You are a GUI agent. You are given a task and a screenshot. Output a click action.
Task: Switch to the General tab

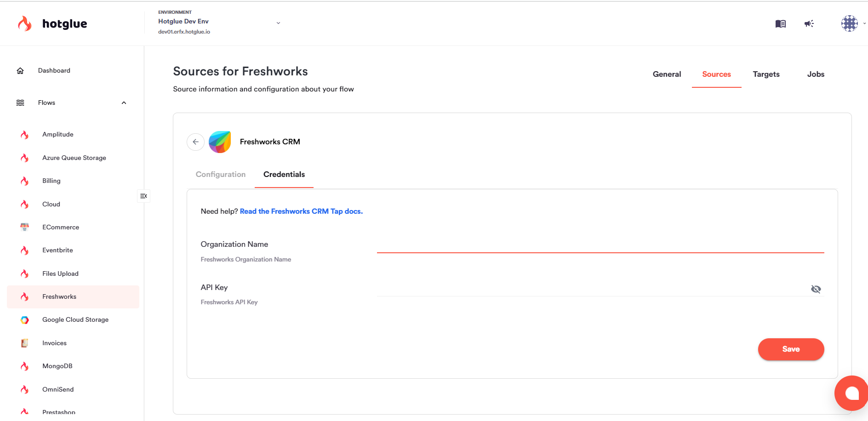pyautogui.click(x=667, y=74)
